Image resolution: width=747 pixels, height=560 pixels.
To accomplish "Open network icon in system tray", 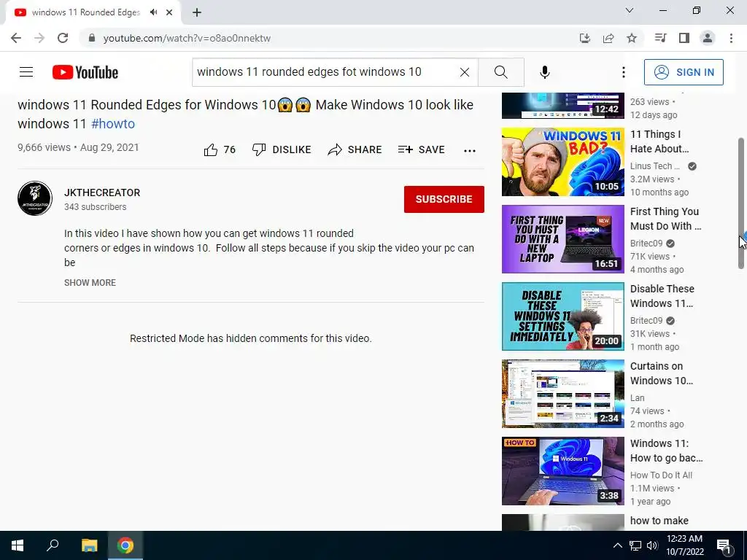I will [635, 545].
